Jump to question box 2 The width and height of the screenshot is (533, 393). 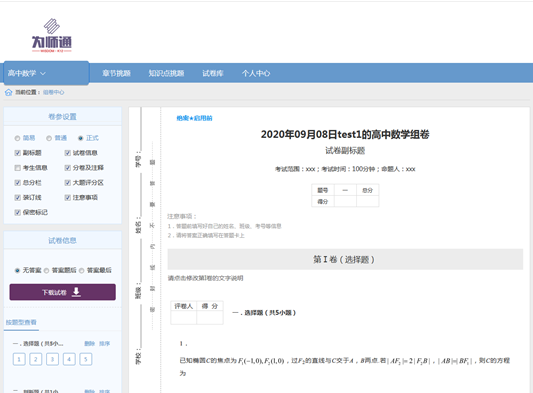pos(36,359)
